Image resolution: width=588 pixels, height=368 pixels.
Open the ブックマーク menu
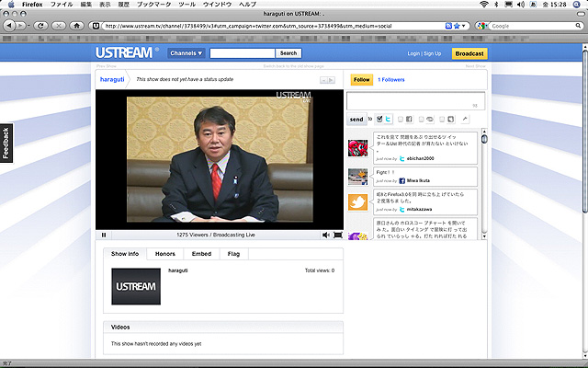[153, 5]
